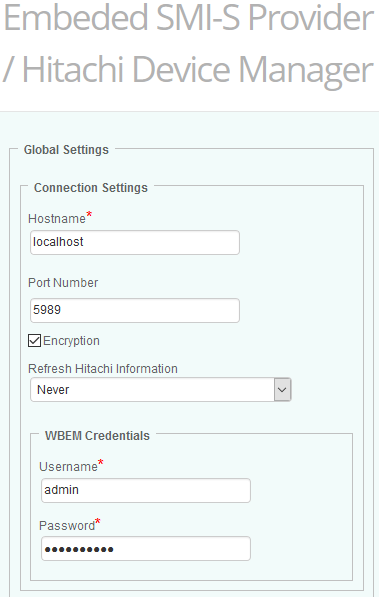Click the Username label
Screen dimensions: 379x597
[69, 466]
